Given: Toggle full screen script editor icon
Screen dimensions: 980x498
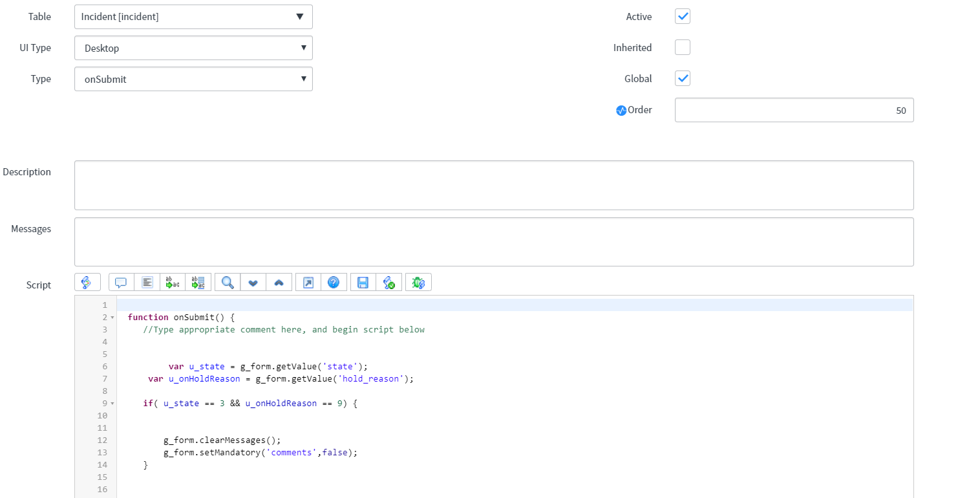Looking at the screenshot, I should 308,283.
